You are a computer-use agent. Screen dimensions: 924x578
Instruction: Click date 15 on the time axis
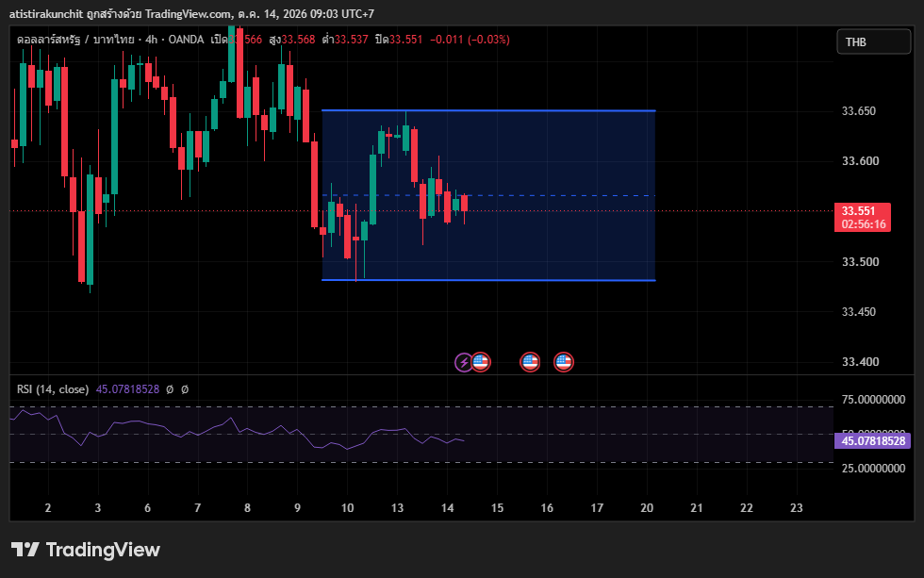click(x=498, y=508)
